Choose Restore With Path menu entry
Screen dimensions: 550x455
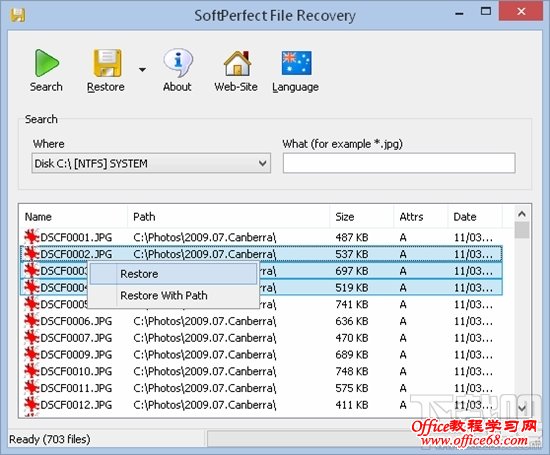click(x=173, y=295)
